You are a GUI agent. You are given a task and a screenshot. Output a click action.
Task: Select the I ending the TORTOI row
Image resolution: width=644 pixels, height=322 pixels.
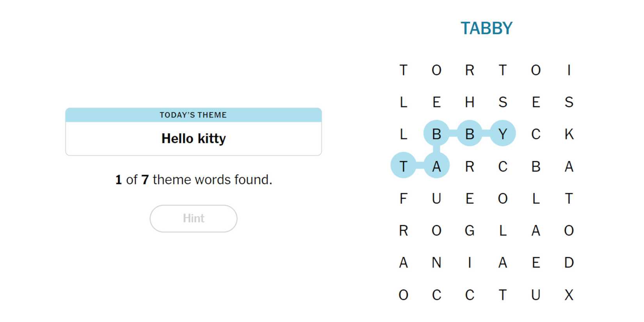pos(569,70)
